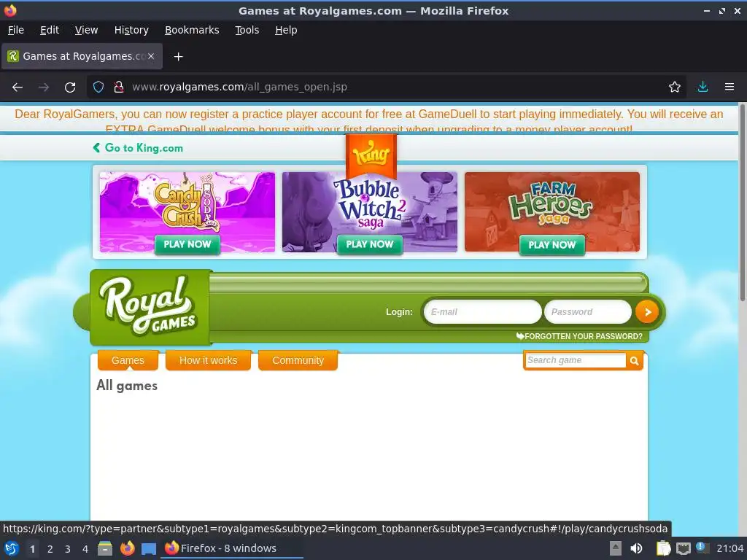Open the tracking protection shield icon
Image resolution: width=747 pixels, height=560 pixels.
pos(98,87)
